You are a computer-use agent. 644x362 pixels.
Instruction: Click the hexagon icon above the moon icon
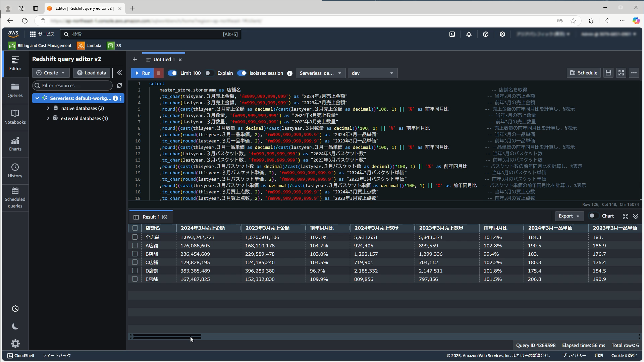[15, 309]
